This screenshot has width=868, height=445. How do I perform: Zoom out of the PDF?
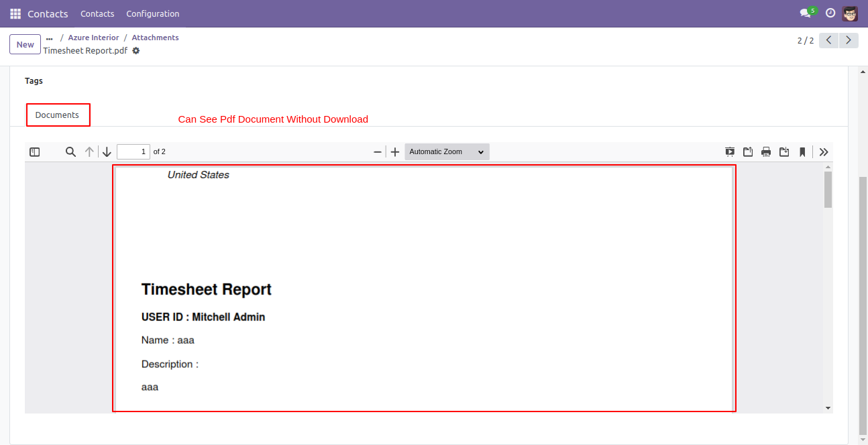click(378, 152)
